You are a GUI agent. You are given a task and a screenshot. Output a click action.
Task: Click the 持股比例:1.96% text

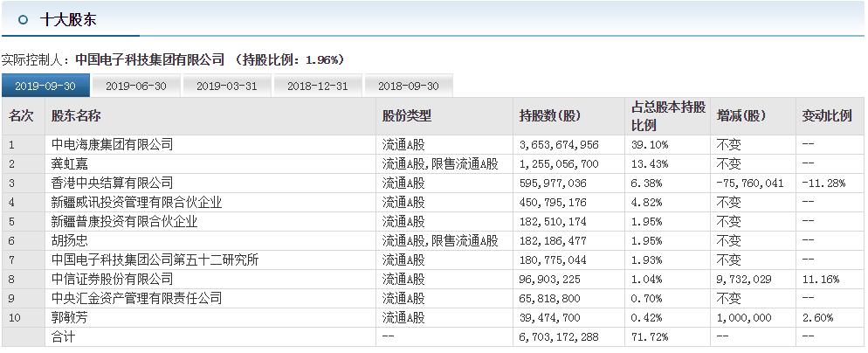pyautogui.click(x=290, y=59)
